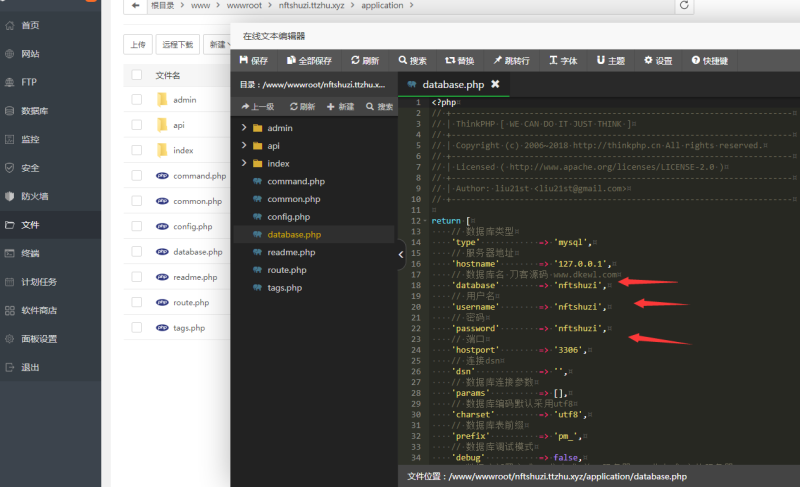Viewport: 800px width, 487px height.
Task: Open readme.php in the editor tree
Action: click(291, 252)
